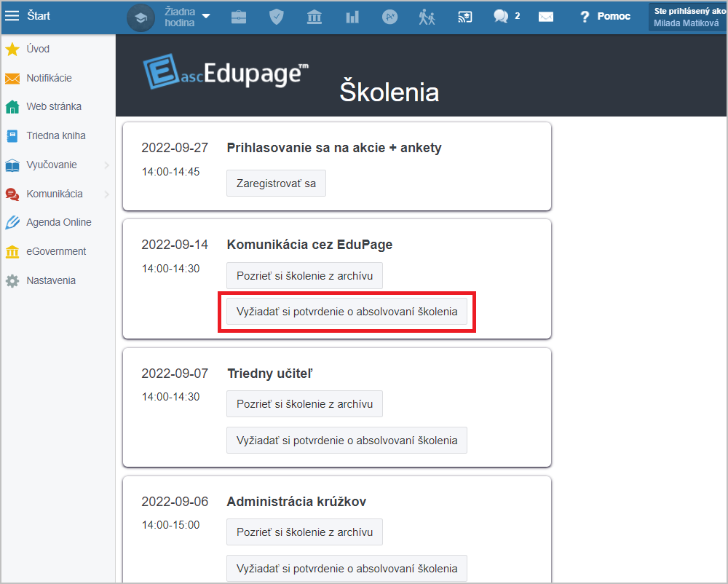Expand the Komunikácia submenu chevron

[x=107, y=194]
